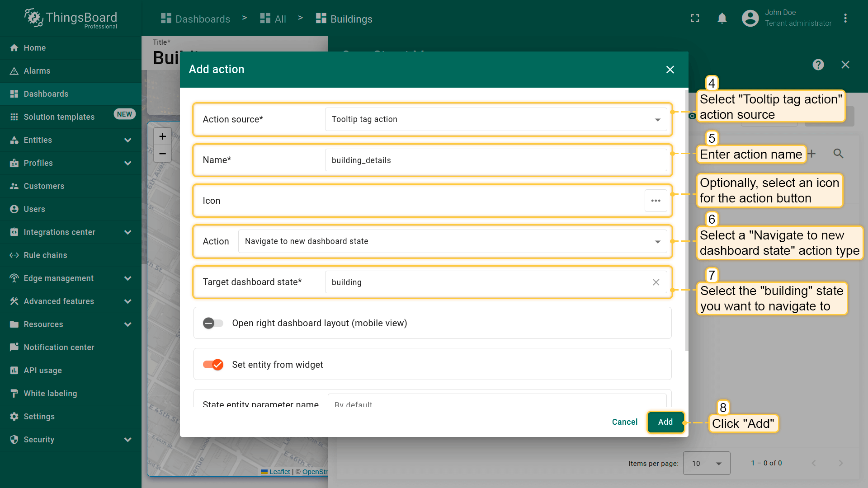868x488 pixels.
Task: Open Items per page dropdown
Action: click(x=706, y=463)
